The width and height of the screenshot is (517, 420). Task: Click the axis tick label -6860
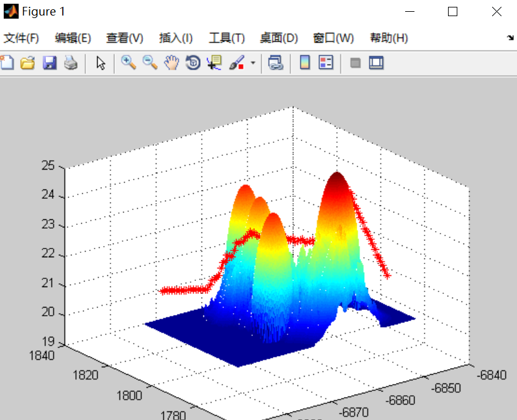click(401, 400)
